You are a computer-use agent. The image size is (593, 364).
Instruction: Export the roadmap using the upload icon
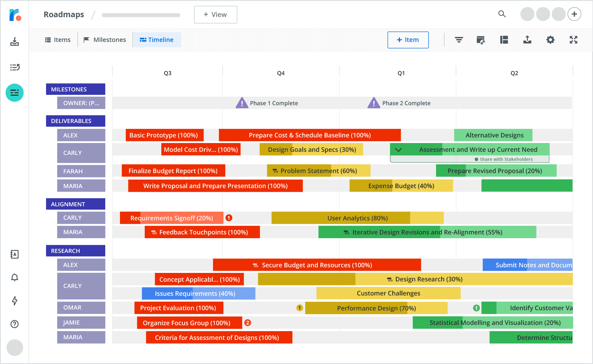tap(527, 40)
